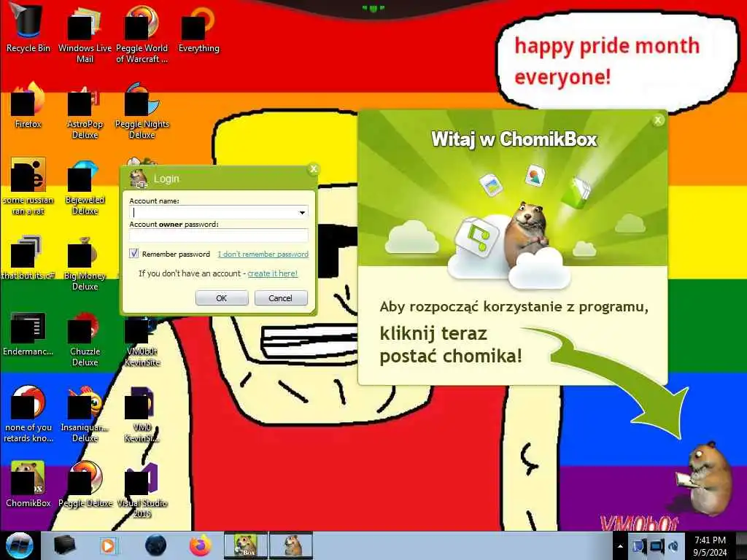Select the Firefox desktop shortcut
The image size is (747, 560).
(x=28, y=105)
